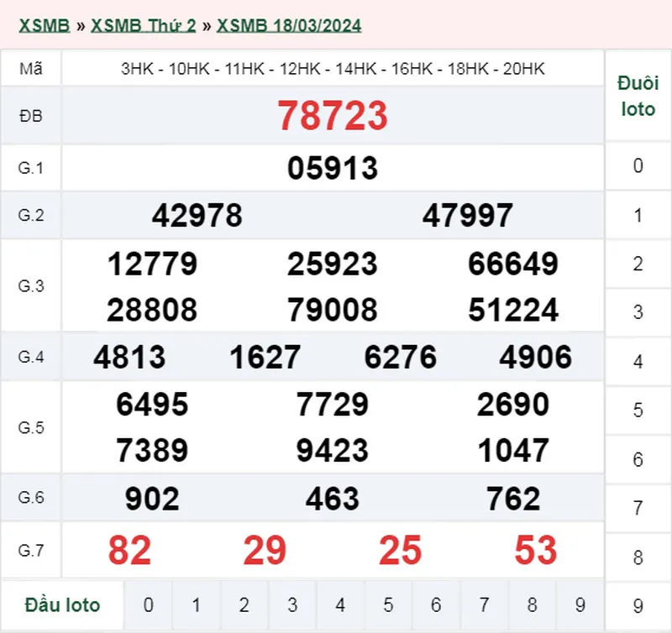Click the G.7 result number 82
Image resolution: width=672 pixels, height=633 pixels.
click(x=129, y=551)
